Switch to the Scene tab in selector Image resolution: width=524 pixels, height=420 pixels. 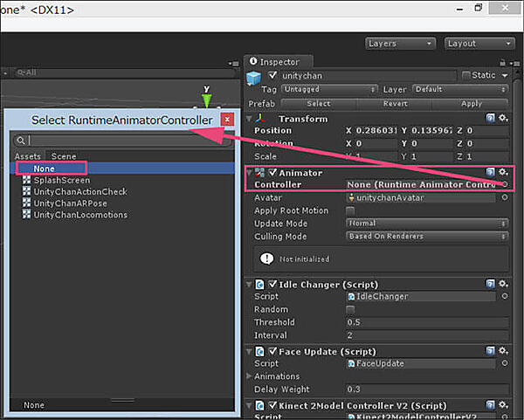[x=63, y=156]
